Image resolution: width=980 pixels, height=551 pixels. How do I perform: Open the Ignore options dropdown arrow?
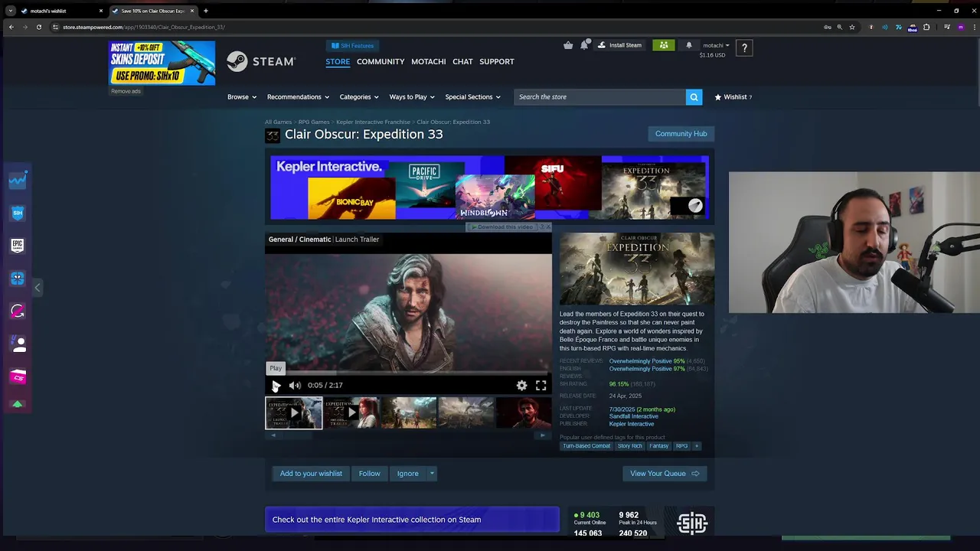(x=432, y=474)
